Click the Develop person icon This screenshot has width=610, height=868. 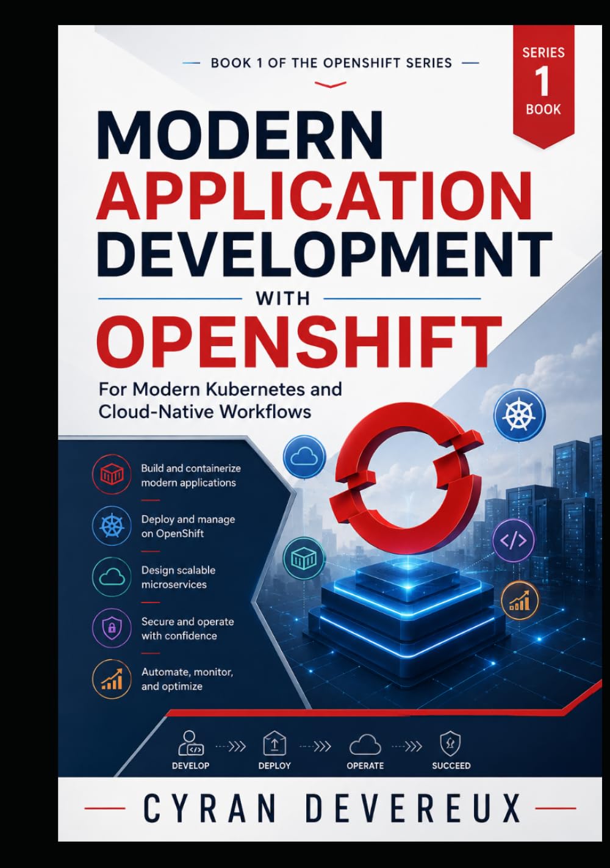(190, 743)
